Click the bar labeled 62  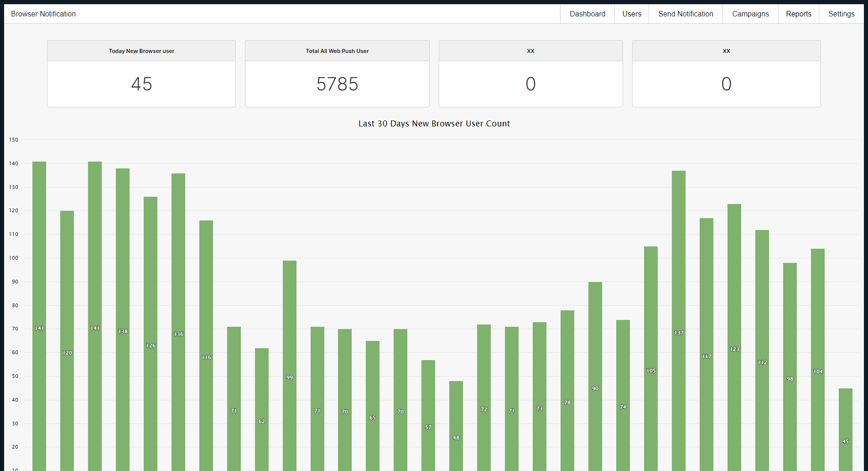coord(262,409)
